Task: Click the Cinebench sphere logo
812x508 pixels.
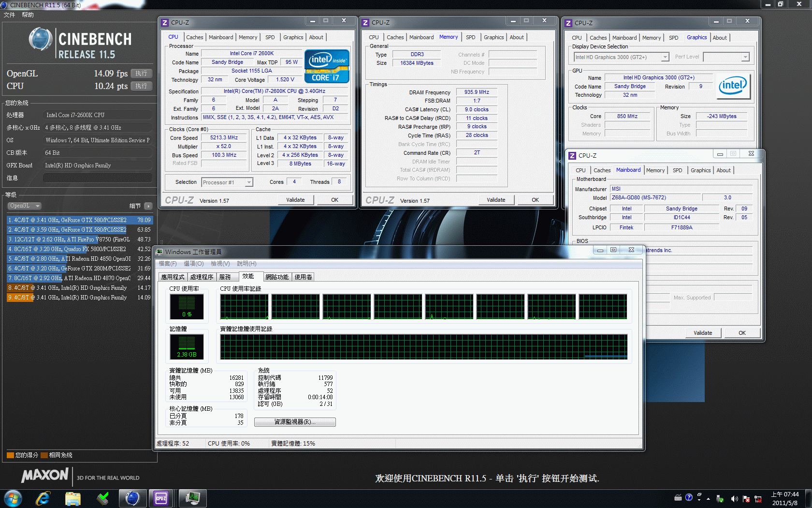Action: [x=40, y=39]
